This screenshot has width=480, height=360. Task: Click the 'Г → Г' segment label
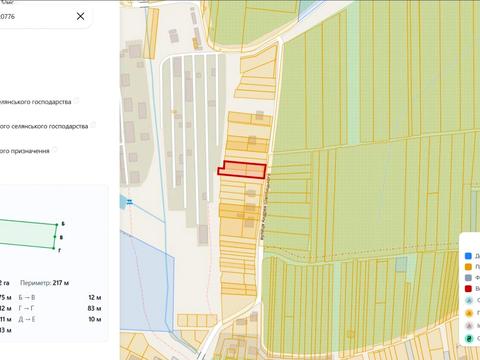pyautogui.click(x=26, y=308)
